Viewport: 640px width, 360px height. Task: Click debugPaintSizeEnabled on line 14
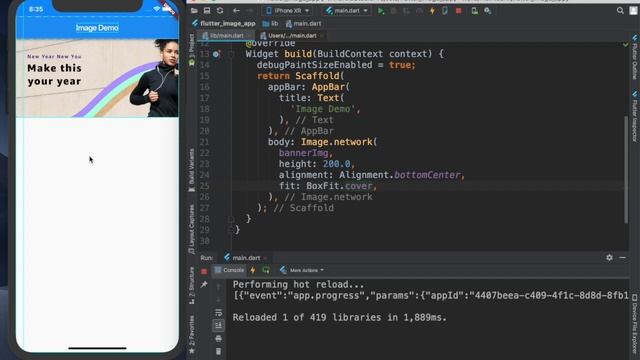coord(314,65)
